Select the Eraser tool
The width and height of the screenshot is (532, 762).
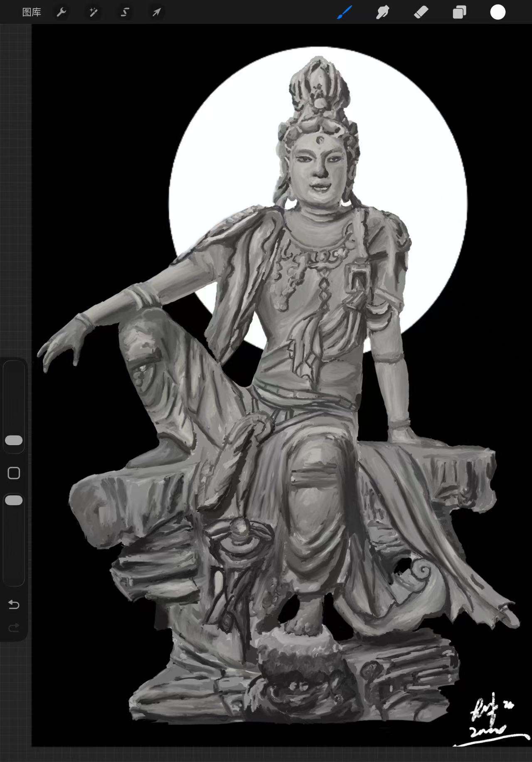click(x=421, y=12)
